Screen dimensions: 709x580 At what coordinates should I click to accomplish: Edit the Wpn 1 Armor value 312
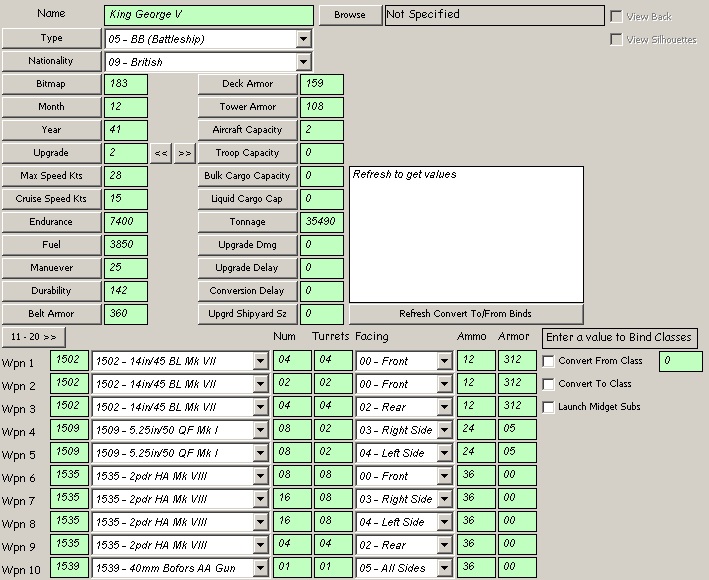(x=517, y=360)
